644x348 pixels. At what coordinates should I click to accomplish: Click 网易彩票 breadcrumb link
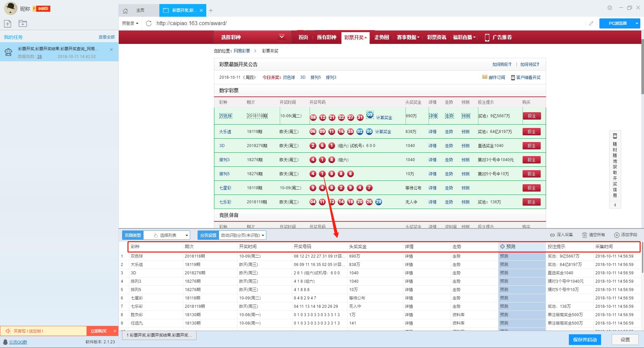242,51
